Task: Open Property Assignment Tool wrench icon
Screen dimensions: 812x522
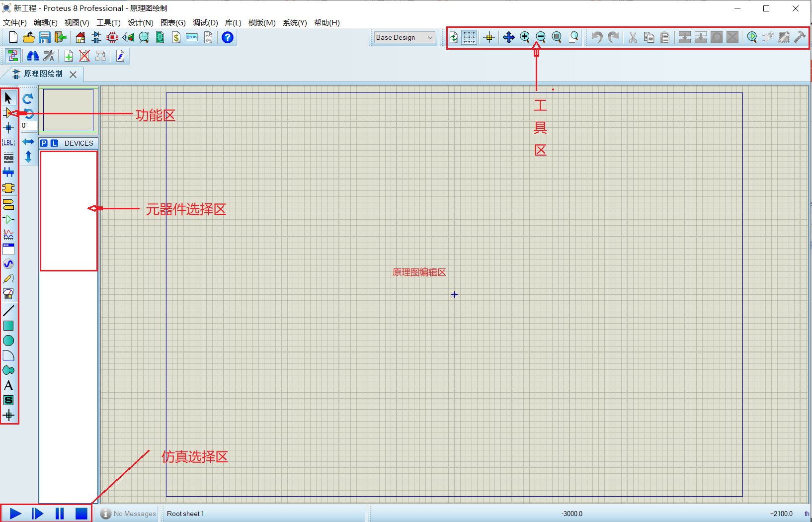Action: [x=49, y=56]
